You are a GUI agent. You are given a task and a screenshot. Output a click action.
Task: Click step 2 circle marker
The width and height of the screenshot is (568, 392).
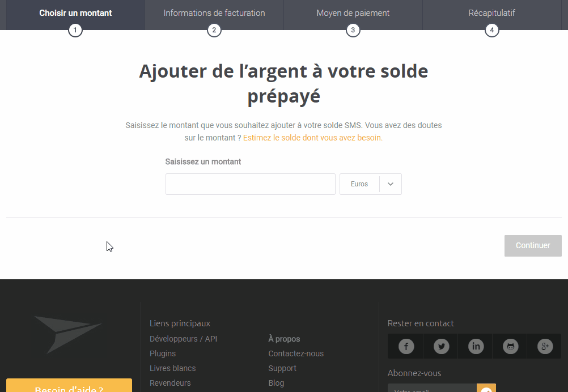[x=214, y=30]
